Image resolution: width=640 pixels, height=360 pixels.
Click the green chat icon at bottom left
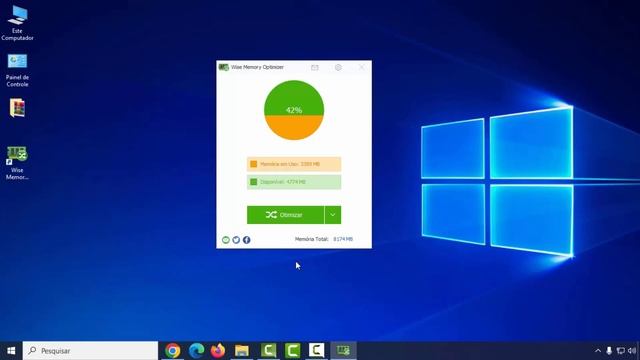pyautogui.click(x=226, y=240)
